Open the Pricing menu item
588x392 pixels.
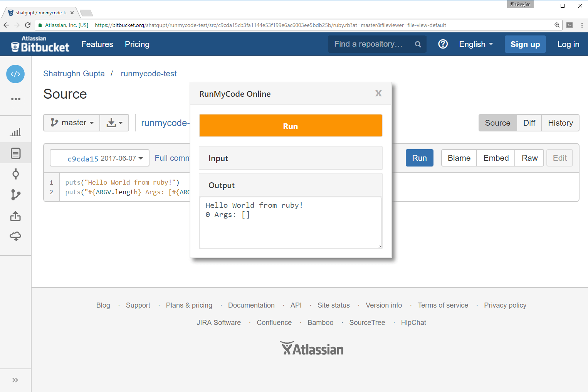click(x=137, y=44)
